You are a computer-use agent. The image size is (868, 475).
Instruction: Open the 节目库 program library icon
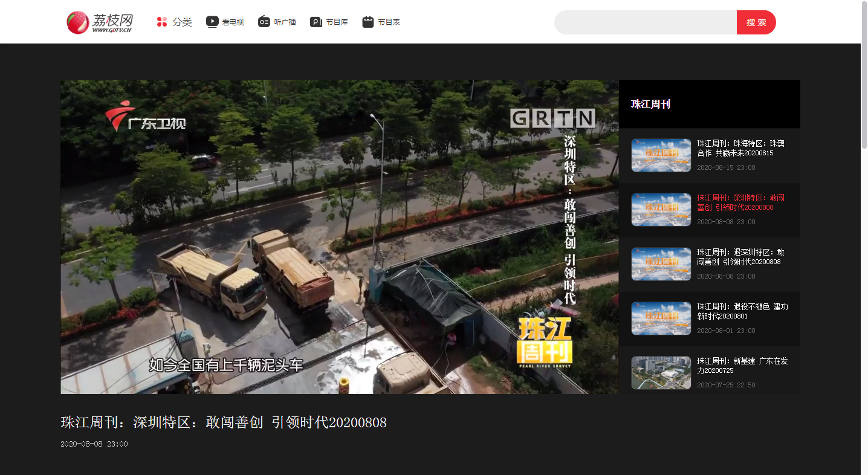(316, 22)
